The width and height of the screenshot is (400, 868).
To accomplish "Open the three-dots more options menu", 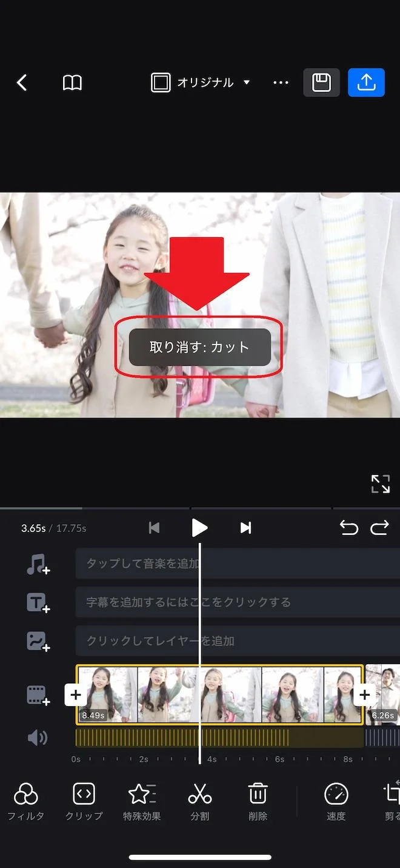I will [281, 82].
